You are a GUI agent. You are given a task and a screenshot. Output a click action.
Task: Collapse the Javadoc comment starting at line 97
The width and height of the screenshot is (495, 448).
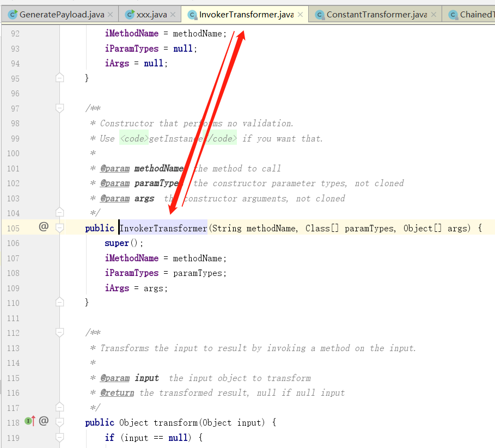[x=60, y=108]
